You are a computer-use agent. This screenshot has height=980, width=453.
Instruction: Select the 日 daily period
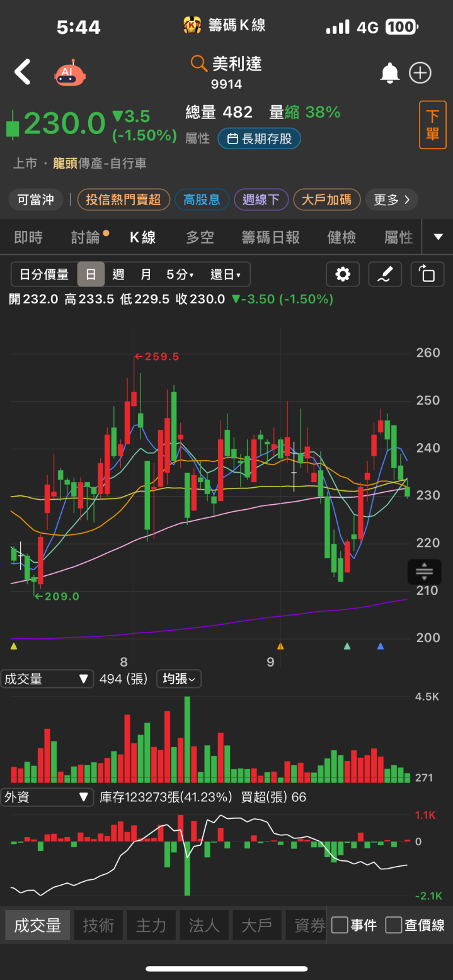(91, 274)
